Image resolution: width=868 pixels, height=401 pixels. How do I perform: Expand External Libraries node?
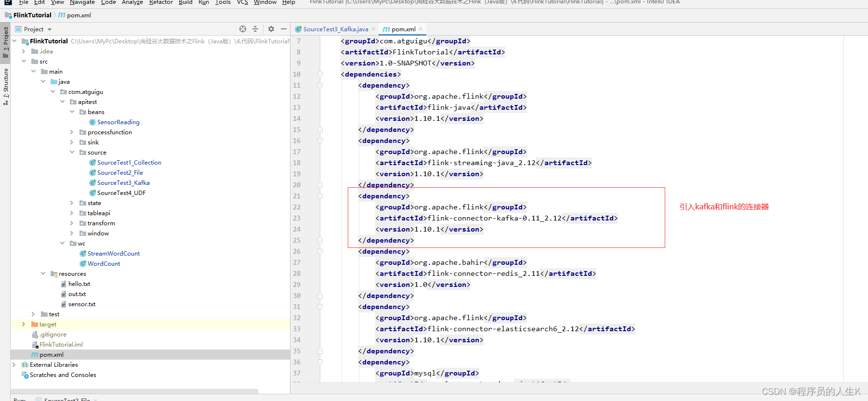pyautogui.click(x=14, y=365)
